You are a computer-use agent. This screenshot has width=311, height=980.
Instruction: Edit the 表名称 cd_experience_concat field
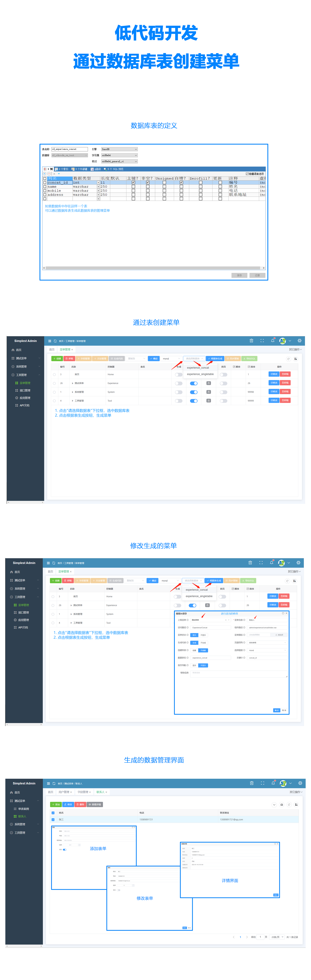point(70,149)
